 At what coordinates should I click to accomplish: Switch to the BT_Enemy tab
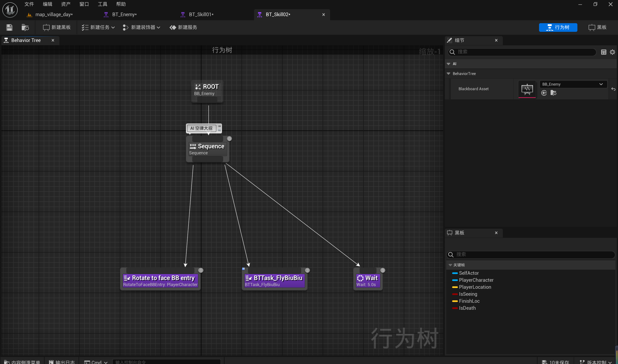point(124,14)
